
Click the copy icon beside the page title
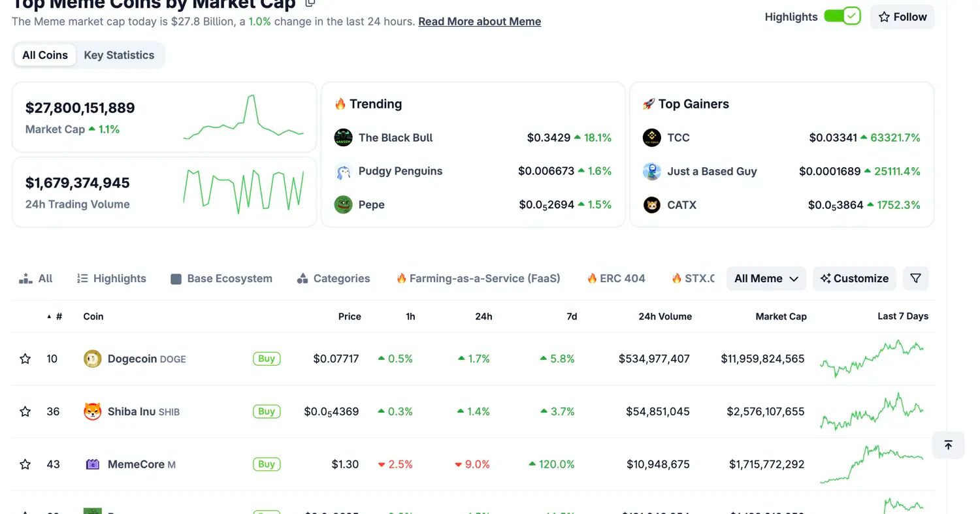(x=311, y=3)
